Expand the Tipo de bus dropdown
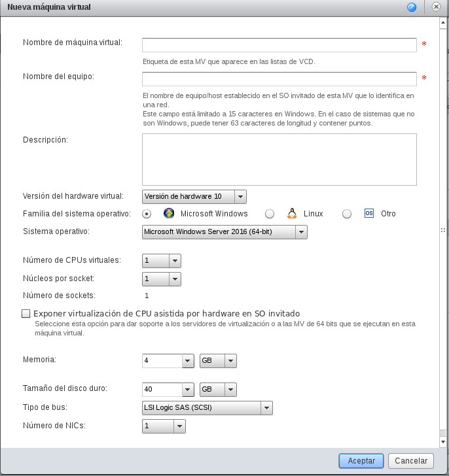Image resolution: width=449 pixels, height=476 pixels. point(266,408)
